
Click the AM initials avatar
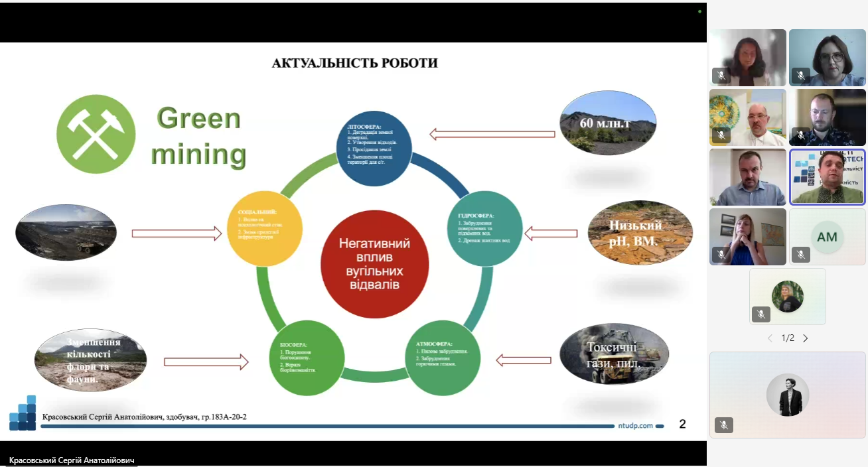[x=827, y=237]
